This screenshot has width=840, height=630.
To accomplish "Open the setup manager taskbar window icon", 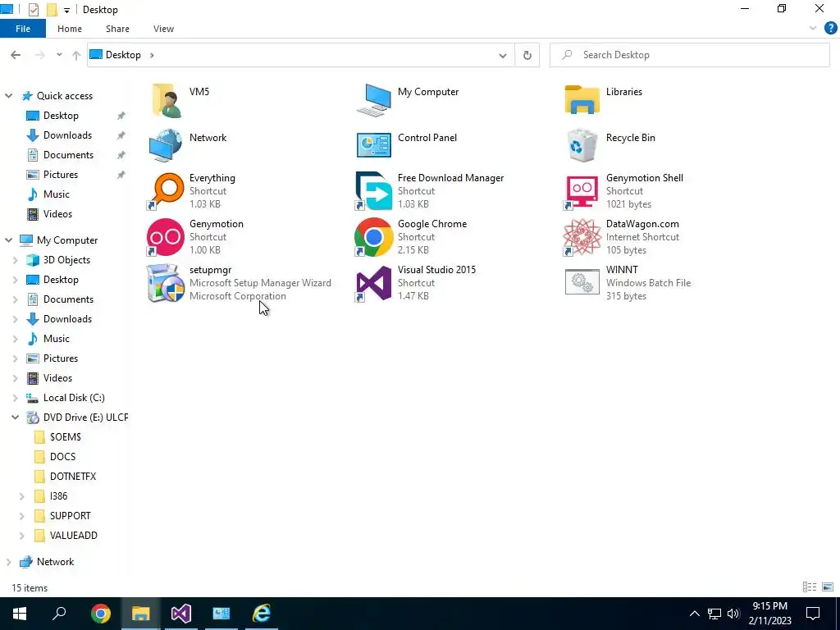I will click(x=221, y=614).
